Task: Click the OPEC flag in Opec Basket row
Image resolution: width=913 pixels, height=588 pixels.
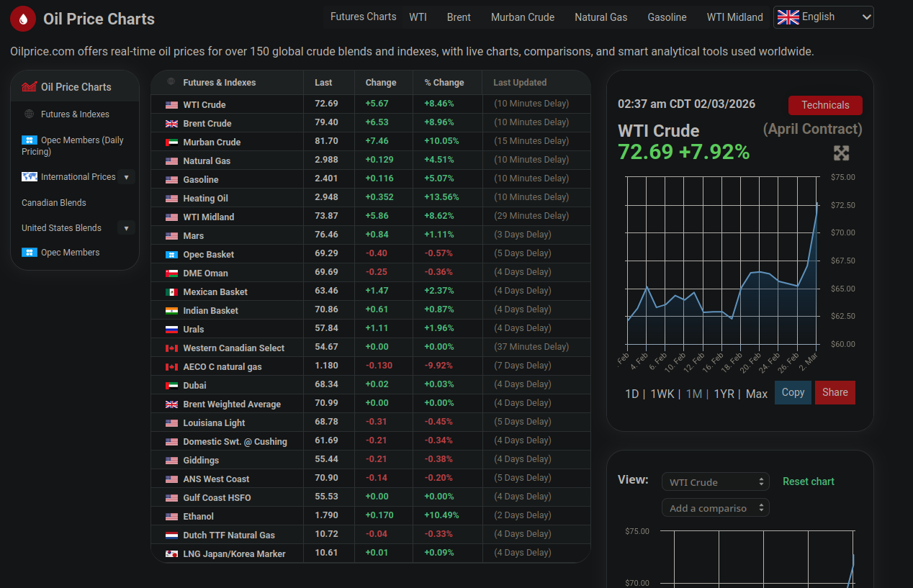Action: click(x=171, y=255)
